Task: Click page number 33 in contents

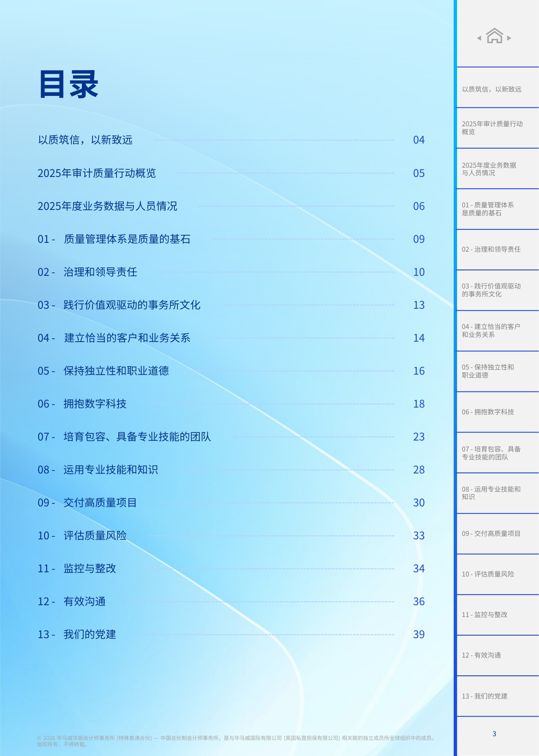Action: [x=419, y=536]
